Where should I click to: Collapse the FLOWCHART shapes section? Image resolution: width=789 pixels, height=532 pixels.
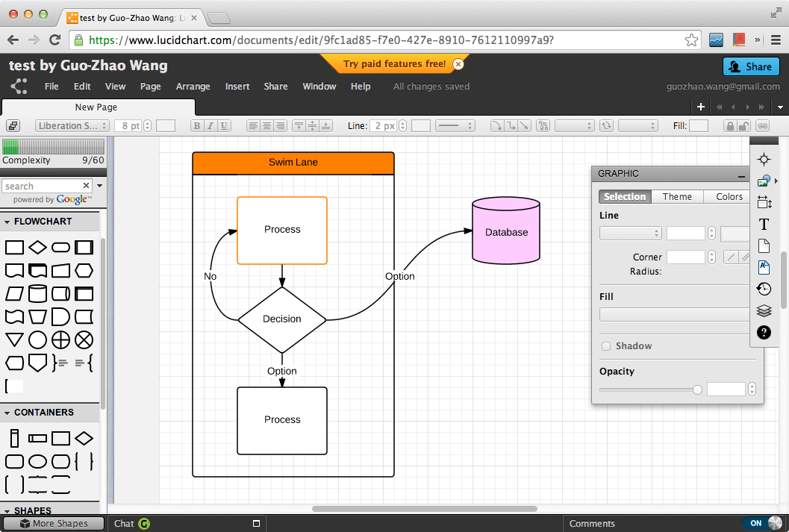tap(7, 222)
